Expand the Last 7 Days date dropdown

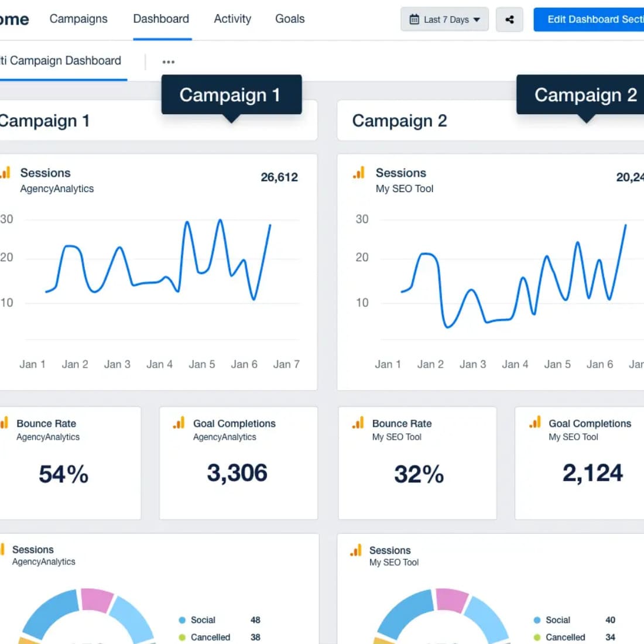pyautogui.click(x=444, y=19)
